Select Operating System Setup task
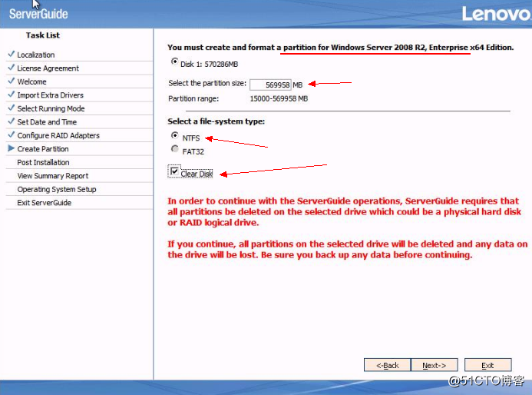The height and width of the screenshot is (395, 532). click(57, 189)
